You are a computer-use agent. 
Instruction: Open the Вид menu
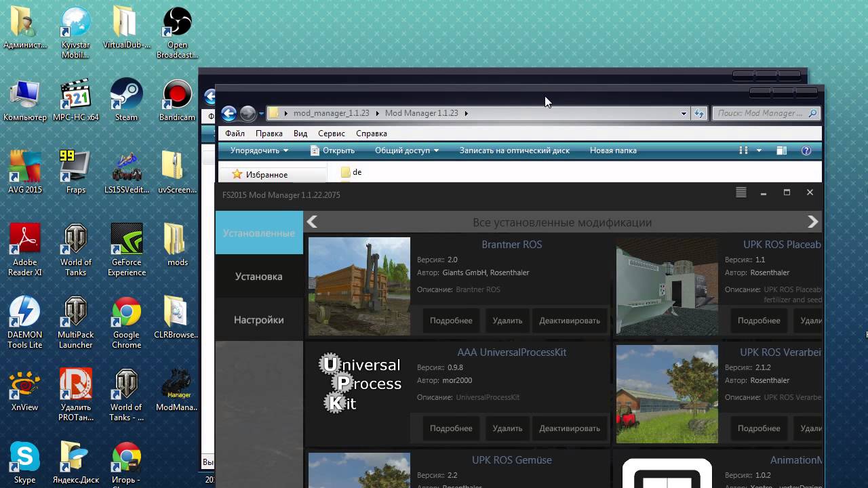tap(300, 134)
